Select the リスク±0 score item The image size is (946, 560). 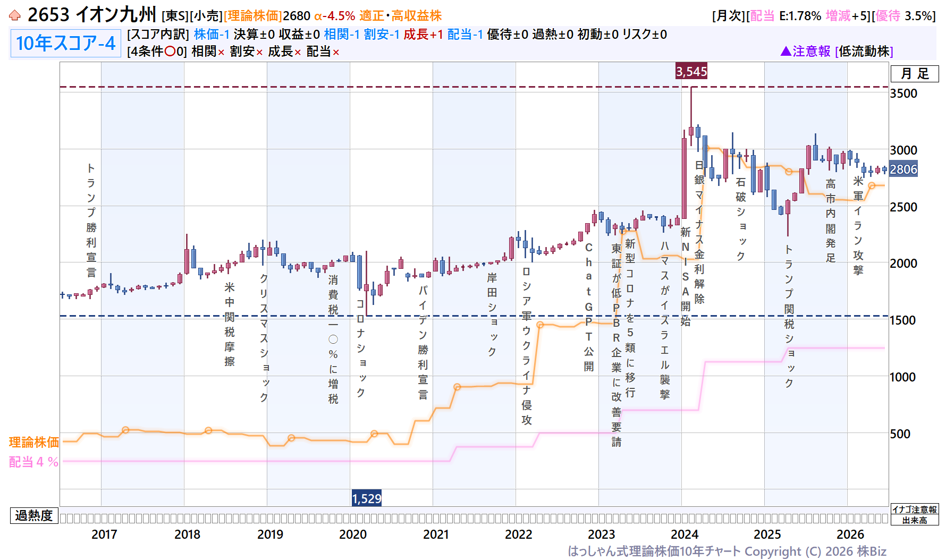pos(645,35)
